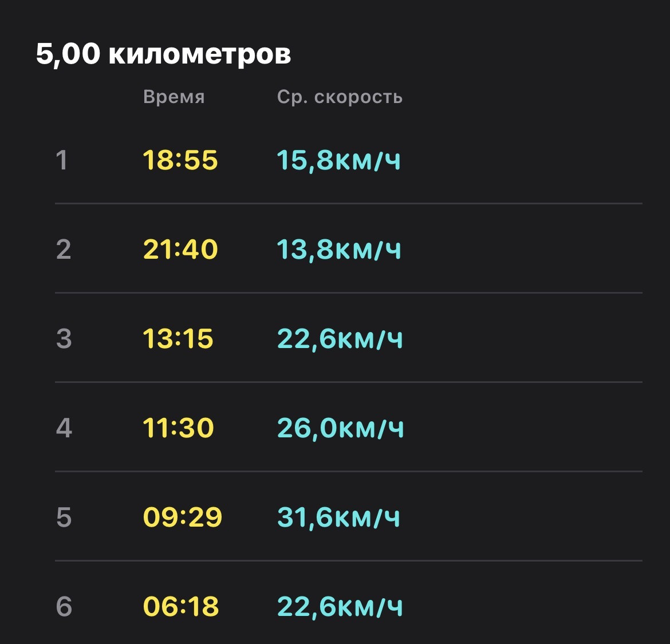670x644 pixels.
Task: Tap row number 2
Action: tap(64, 250)
